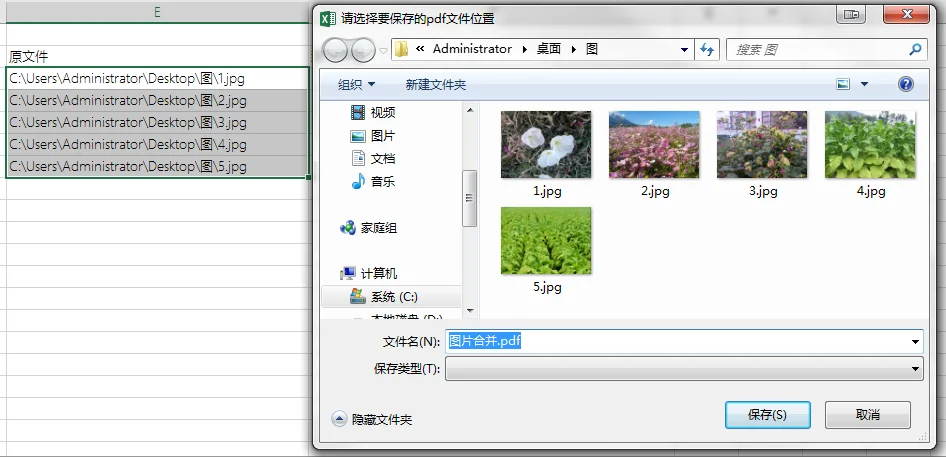Click the navigation pane scroll down arrow
946x457 pixels.
(x=469, y=310)
